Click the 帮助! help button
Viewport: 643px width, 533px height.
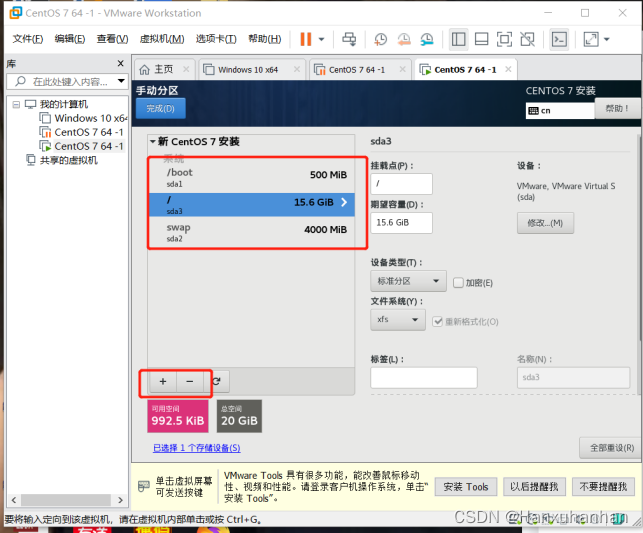tap(617, 109)
